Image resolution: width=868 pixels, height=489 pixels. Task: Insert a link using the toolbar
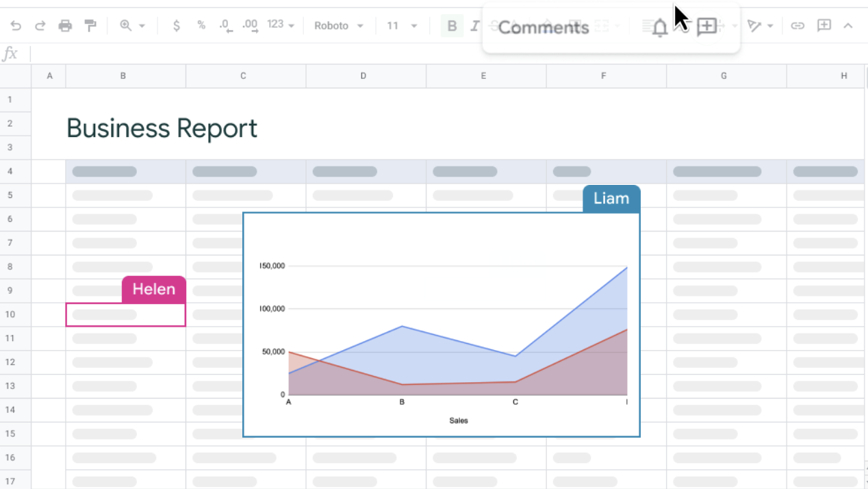pyautogui.click(x=797, y=26)
